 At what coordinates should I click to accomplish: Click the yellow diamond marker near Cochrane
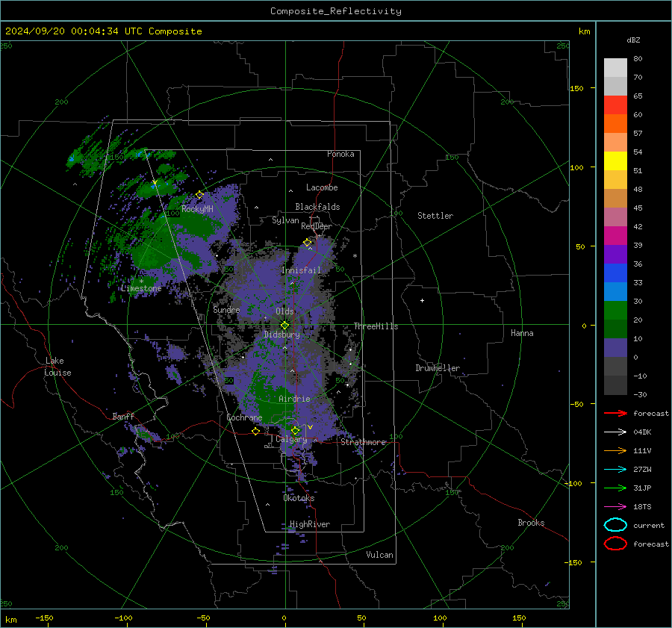256,432
